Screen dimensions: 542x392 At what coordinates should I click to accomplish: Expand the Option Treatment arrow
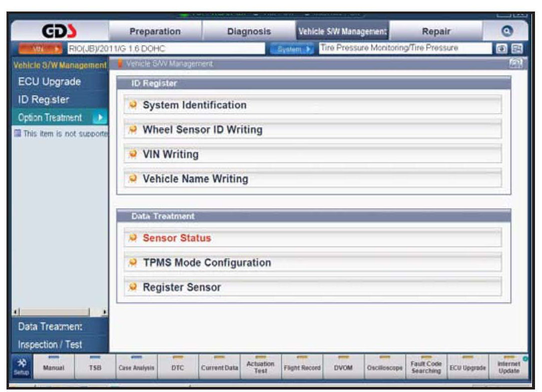(100, 118)
